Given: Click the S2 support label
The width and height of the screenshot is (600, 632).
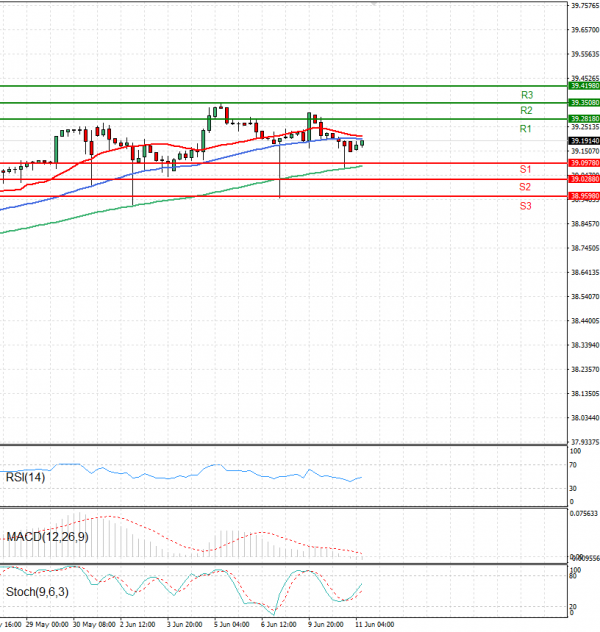Looking at the screenshot, I should coord(525,187).
